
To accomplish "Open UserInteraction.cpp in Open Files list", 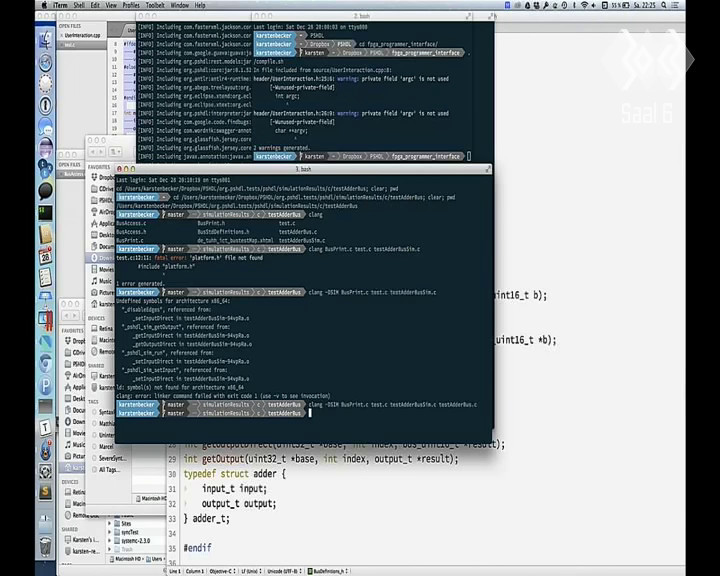I will coord(83,35).
